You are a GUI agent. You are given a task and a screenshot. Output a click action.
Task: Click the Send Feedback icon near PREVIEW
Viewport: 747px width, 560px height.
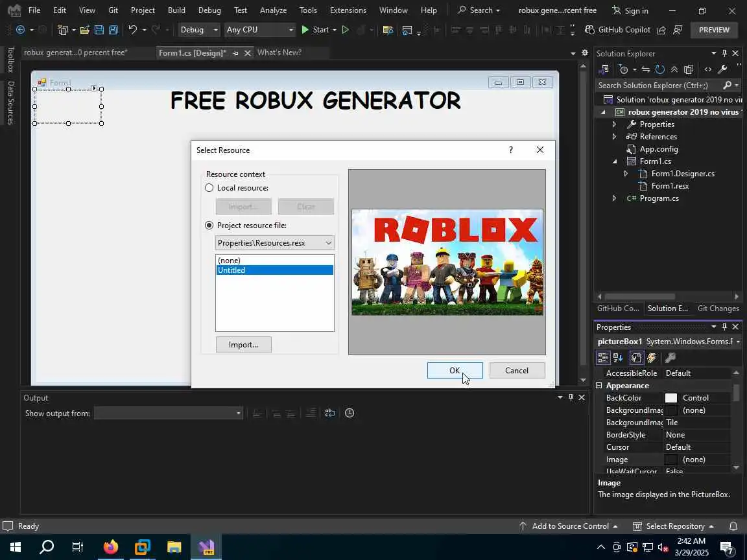(678, 30)
